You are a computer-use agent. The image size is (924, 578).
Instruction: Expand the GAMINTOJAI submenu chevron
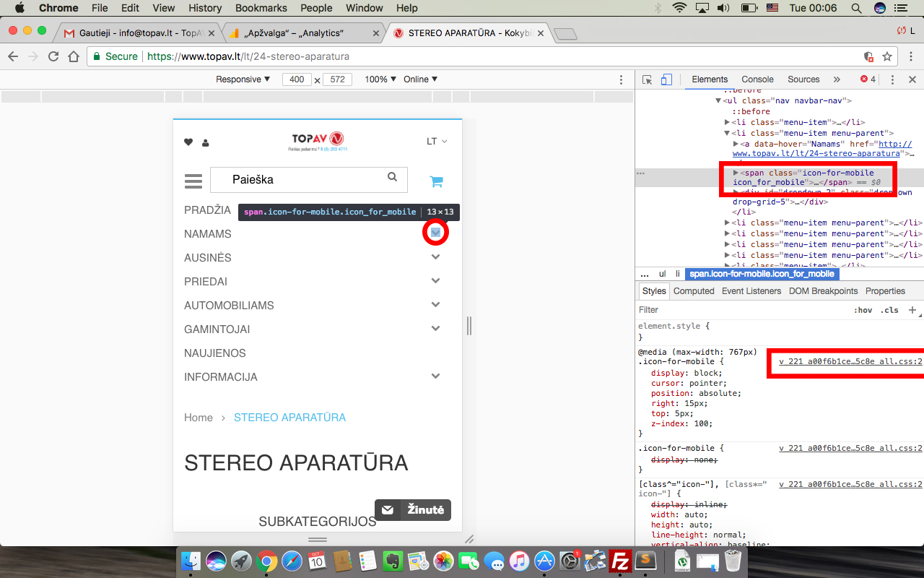(435, 329)
